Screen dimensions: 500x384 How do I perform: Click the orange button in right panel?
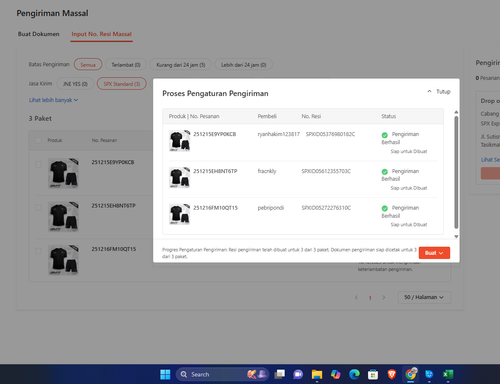click(x=490, y=173)
